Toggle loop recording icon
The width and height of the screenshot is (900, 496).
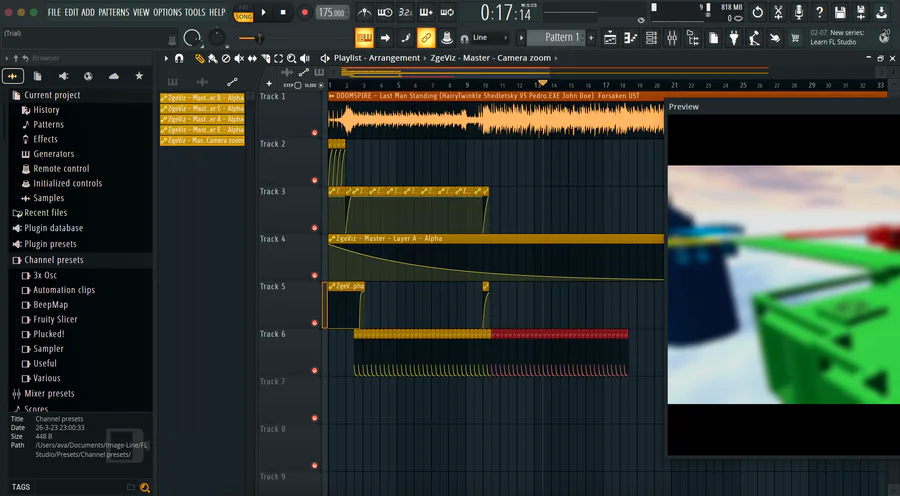click(x=447, y=12)
